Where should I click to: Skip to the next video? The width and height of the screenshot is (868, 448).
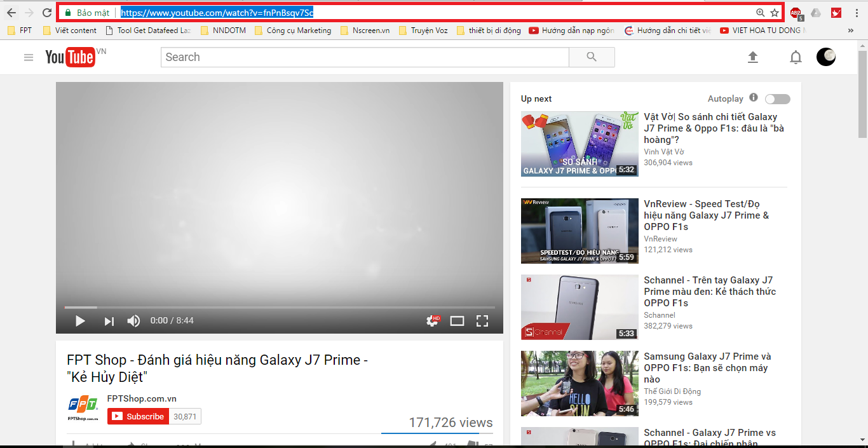[109, 321]
